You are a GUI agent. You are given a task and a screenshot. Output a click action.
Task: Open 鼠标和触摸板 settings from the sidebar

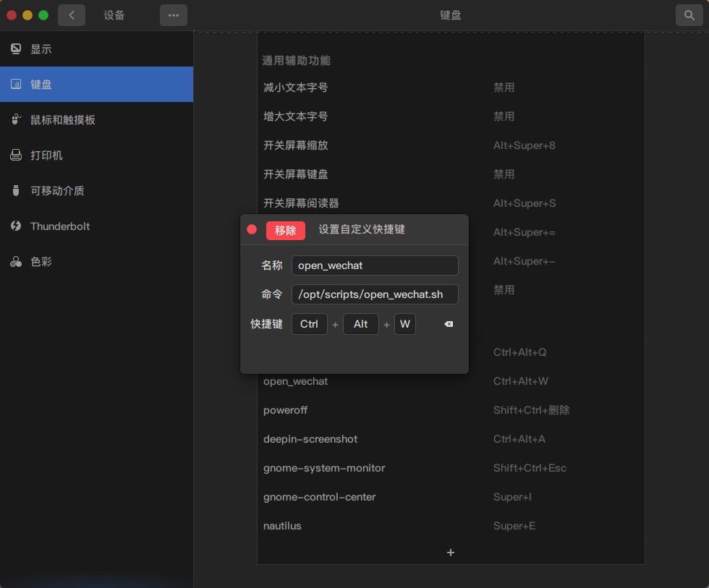16,119
